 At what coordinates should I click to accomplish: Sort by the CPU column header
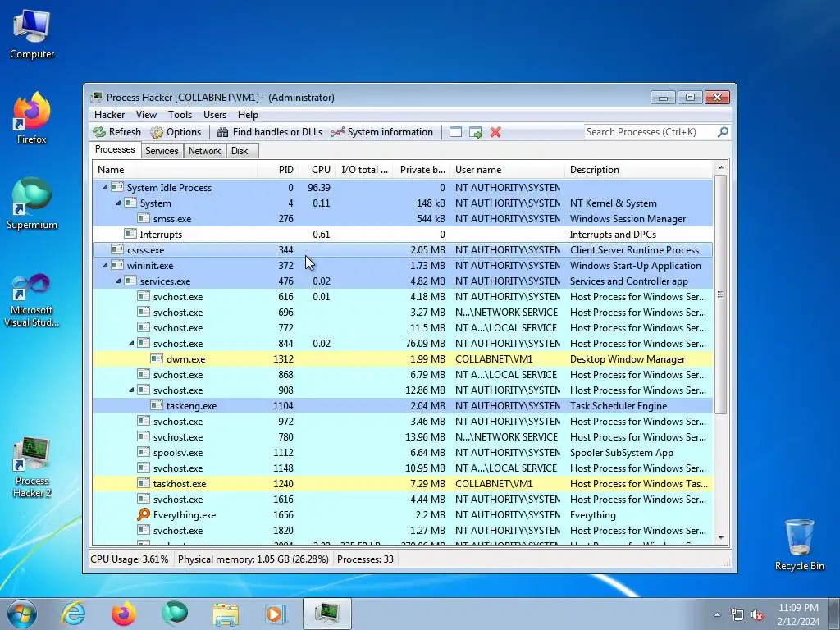coord(317,170)
